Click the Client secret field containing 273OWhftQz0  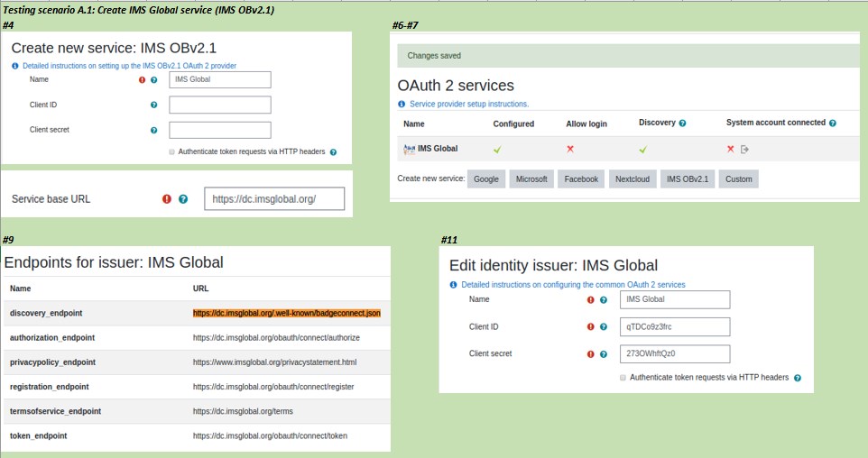pos(675,353)
